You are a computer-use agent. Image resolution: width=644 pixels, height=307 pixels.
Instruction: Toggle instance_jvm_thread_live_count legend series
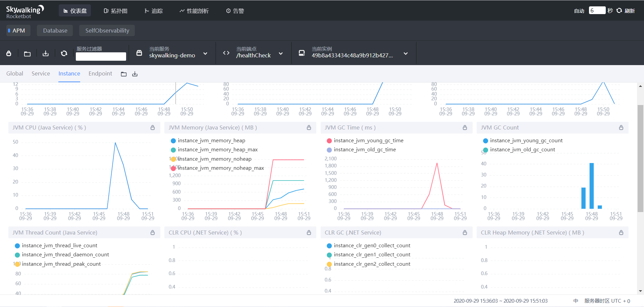56,246
